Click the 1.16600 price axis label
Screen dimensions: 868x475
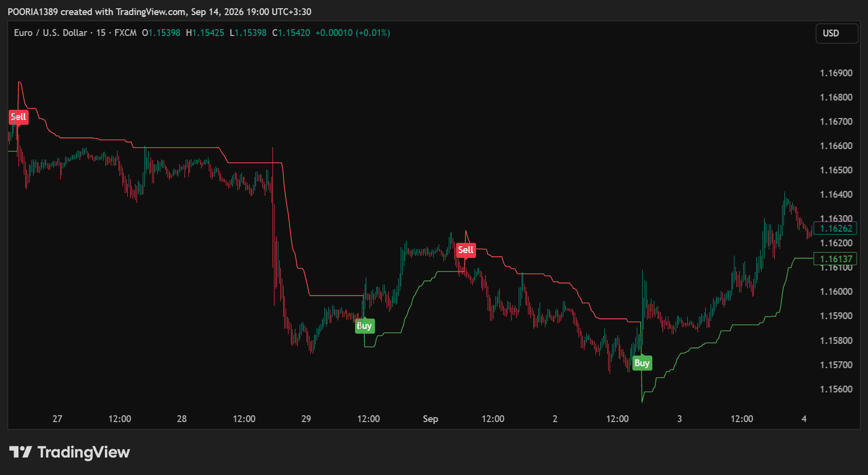(836, 146)
